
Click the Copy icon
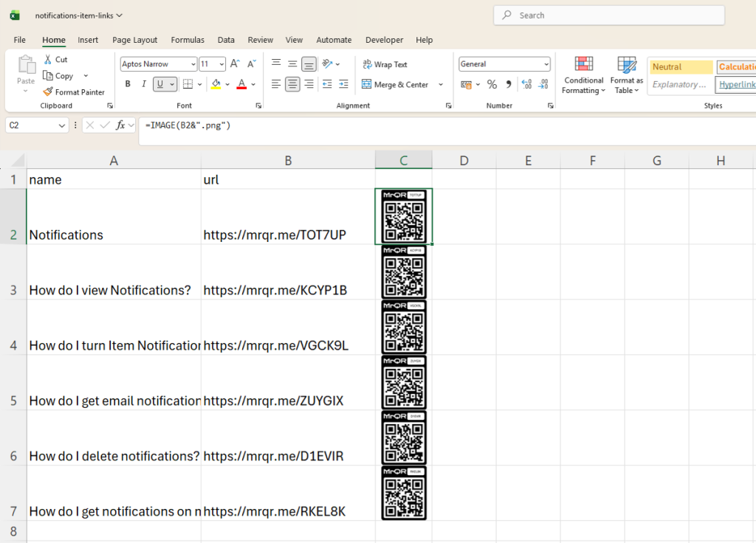(48, 76)
